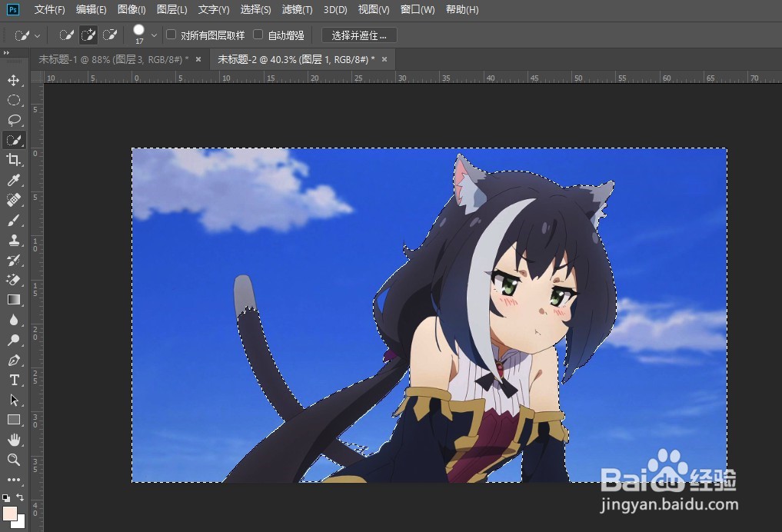Viewport: 782px width, 532px height.
Task: Reset default foreground and background colors
Action: 5,497
